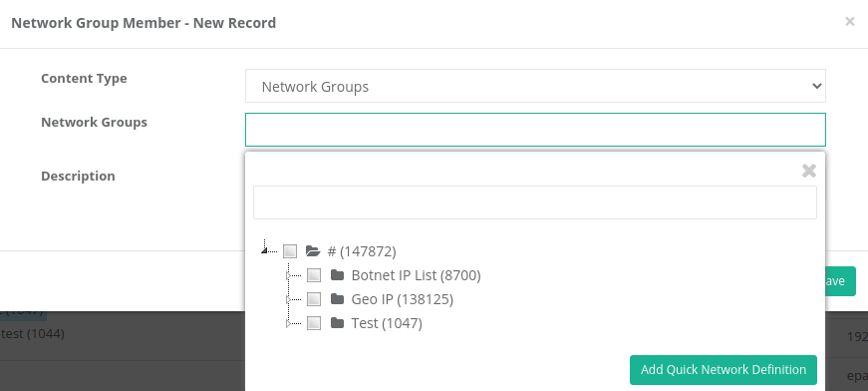This screenshot has height=391, width=868.
Task: Check the root # (147872) checkbox
Action: click(x=290, y=251)
